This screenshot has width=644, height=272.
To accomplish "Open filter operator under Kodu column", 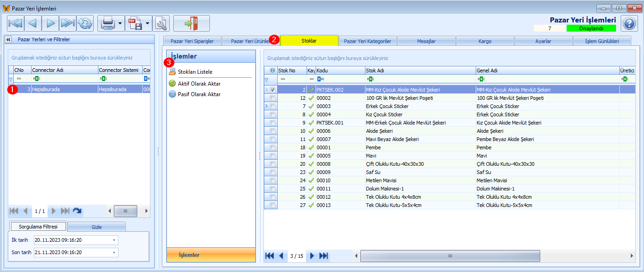I will (x=321, y=79).
